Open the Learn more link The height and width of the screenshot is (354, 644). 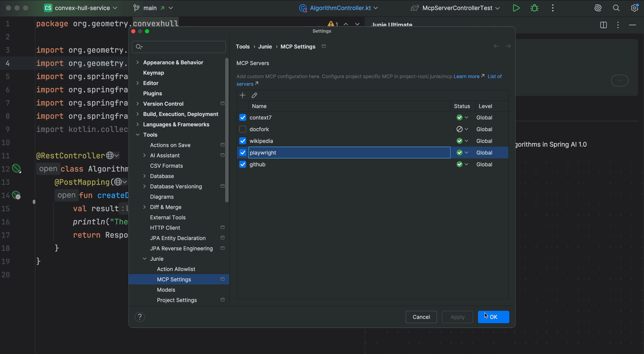(x=466, y=76)
